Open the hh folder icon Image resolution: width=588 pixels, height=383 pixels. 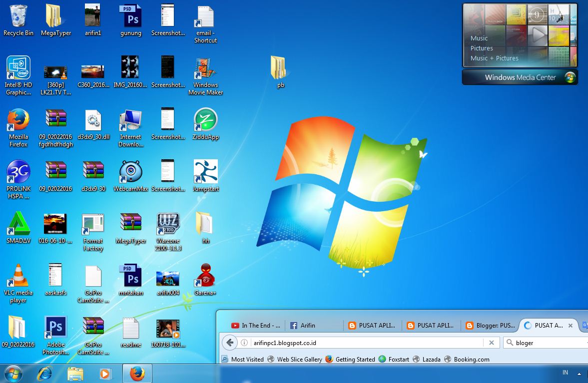[204, 223]
